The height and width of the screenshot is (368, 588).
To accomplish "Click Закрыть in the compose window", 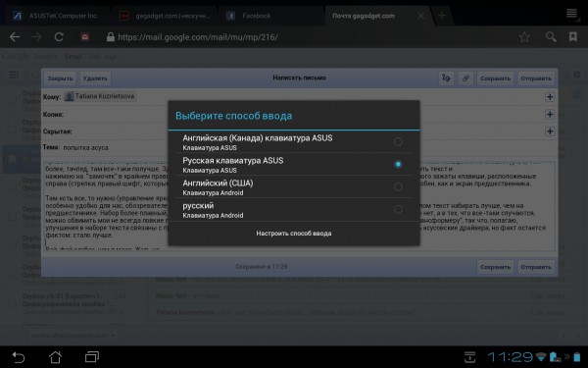I will [60, 79].
